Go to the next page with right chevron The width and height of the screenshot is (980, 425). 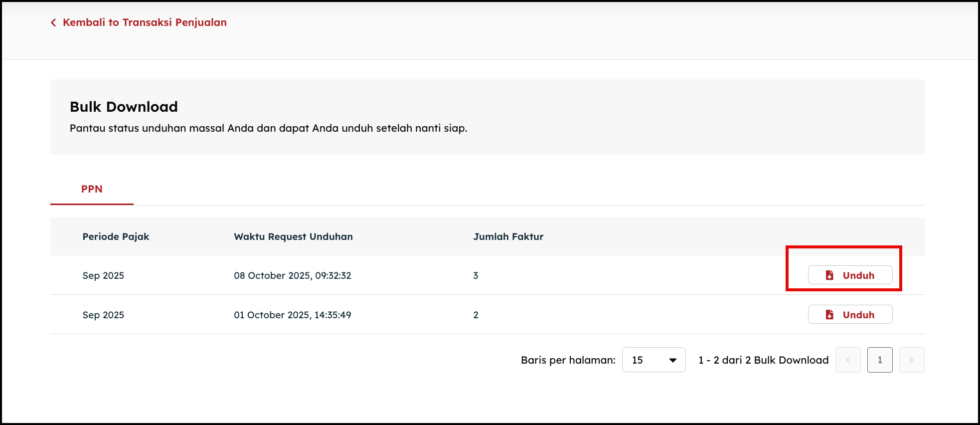click(x=911, y=360)
